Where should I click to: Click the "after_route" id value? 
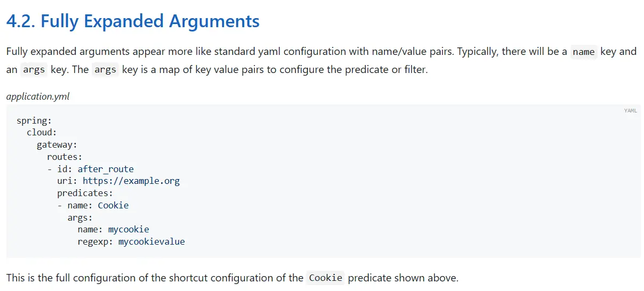point(106,169)
